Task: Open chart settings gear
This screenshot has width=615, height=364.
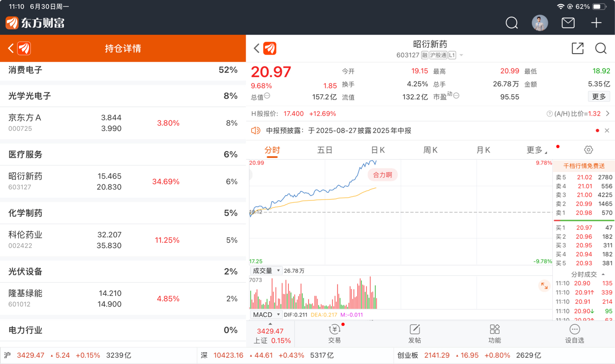Action: tap(588, 150)
